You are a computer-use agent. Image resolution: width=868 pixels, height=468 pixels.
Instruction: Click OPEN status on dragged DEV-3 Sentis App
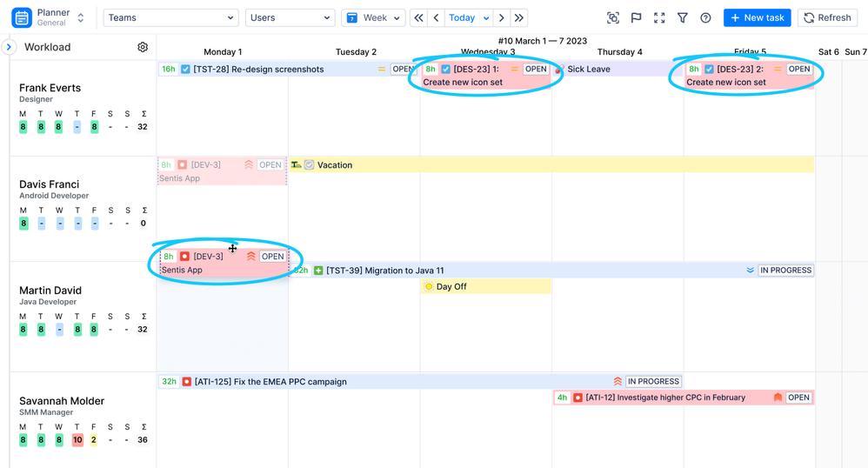[x=272, y=257]
